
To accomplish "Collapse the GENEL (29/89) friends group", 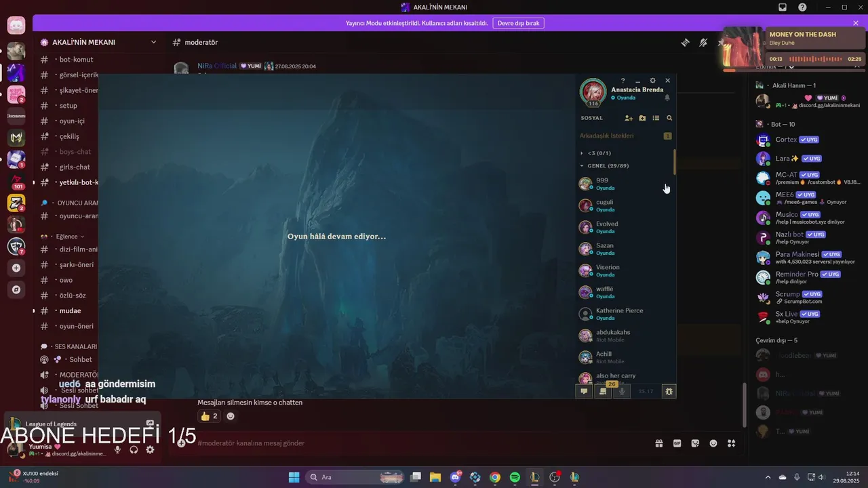I will tap(604, 165).
